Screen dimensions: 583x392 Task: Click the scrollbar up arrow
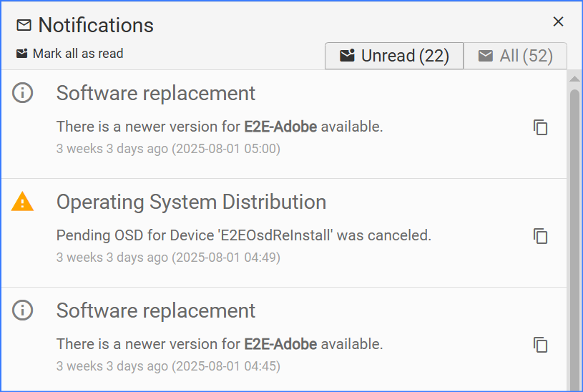pos(574,78)
